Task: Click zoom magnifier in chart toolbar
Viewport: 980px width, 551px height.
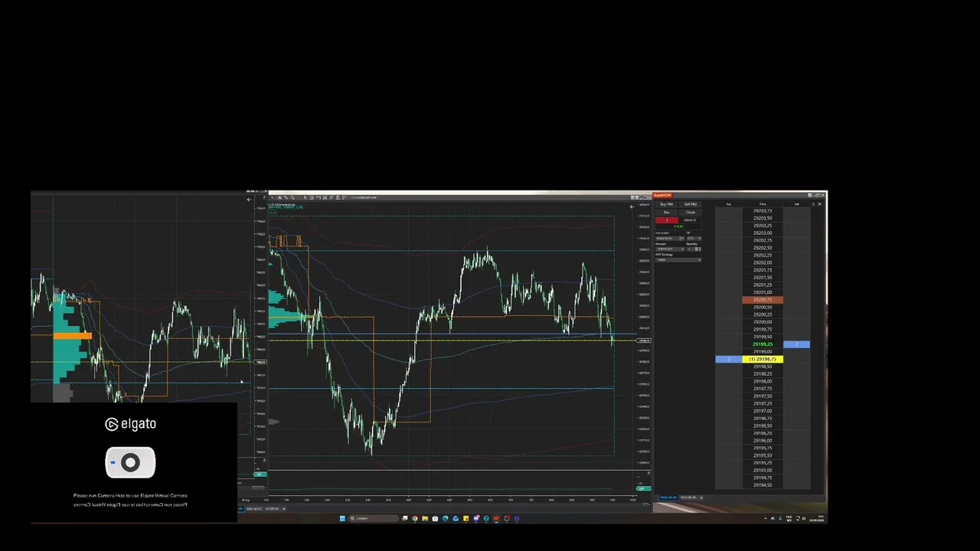Action: (x=293, y=197)
